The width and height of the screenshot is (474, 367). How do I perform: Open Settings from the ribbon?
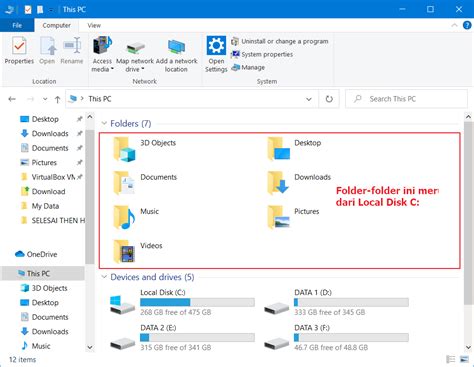216,54
